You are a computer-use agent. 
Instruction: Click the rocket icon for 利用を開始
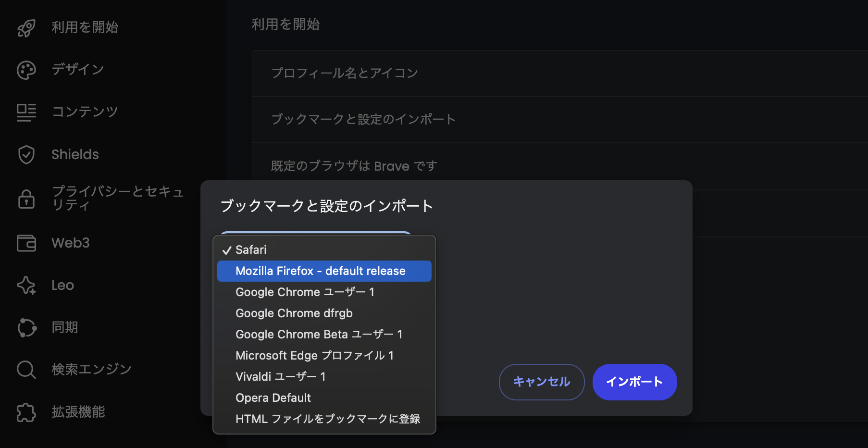pos(26,28)
